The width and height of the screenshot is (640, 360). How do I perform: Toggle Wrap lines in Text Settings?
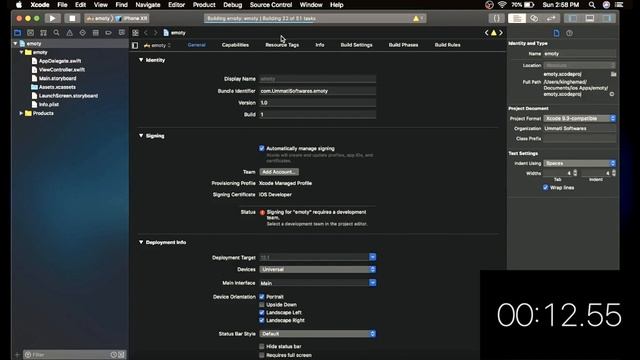coord(545,188)
